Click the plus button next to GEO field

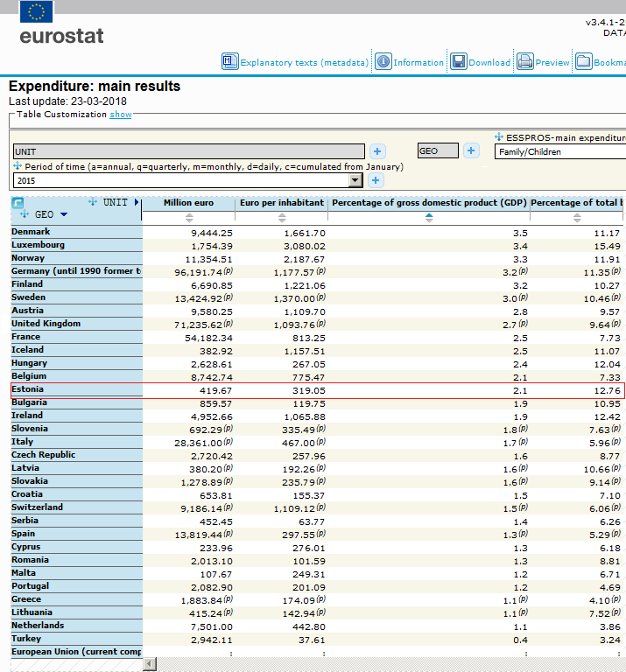(471, 150)
